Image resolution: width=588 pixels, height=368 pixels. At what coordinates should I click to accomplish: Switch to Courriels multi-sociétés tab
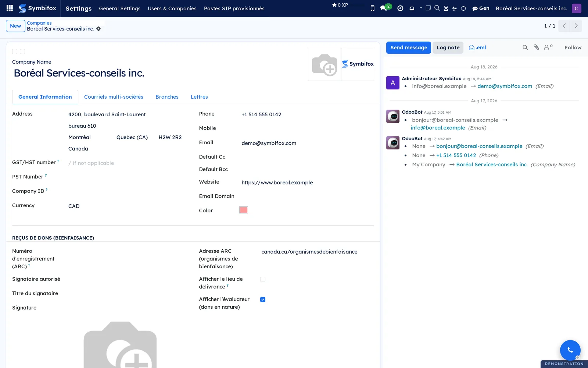pos(114,97)
